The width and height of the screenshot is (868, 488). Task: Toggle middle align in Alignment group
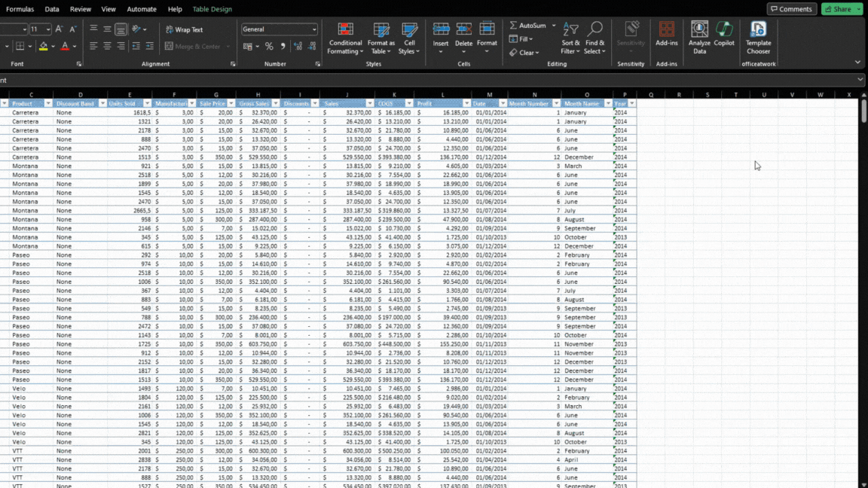pos(107,29)
